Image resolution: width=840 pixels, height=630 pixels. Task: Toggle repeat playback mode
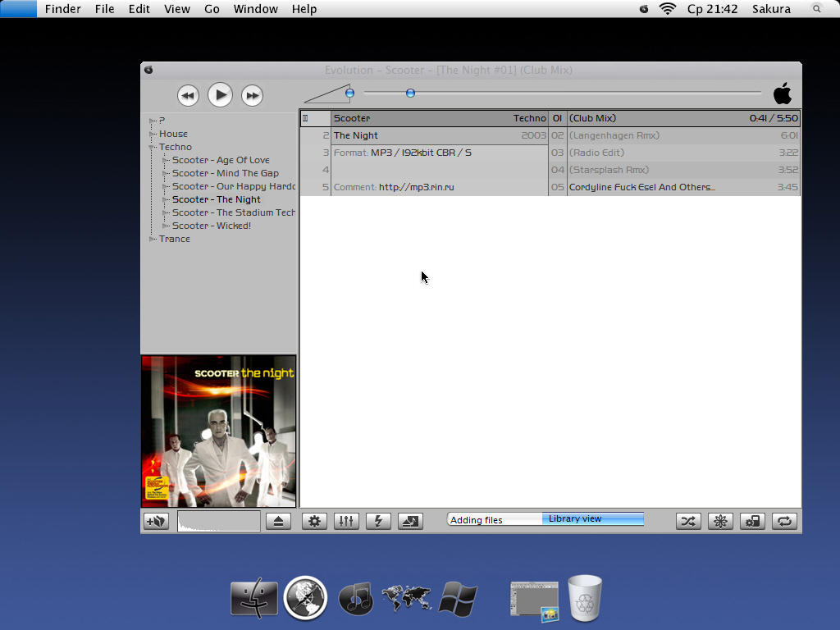(x=784, y=521)
